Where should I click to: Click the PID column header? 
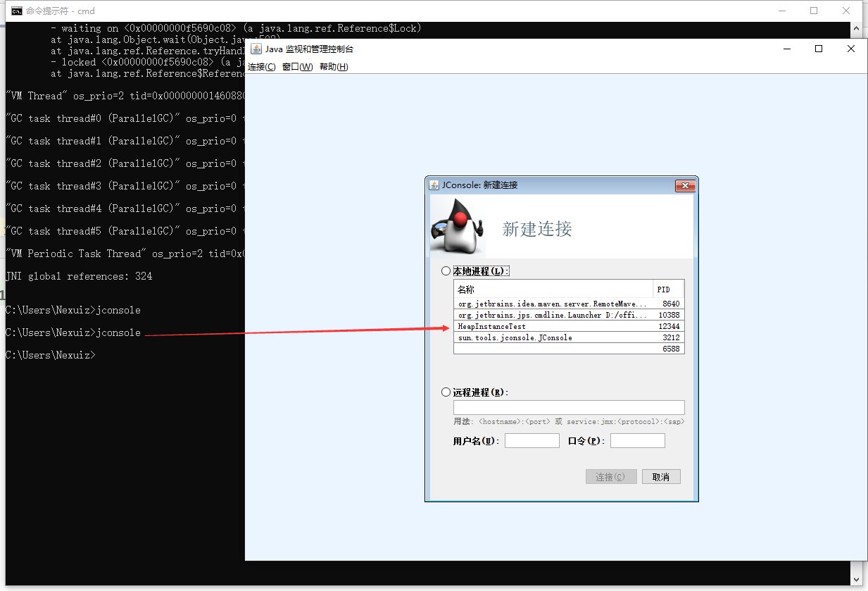point(668,290)
